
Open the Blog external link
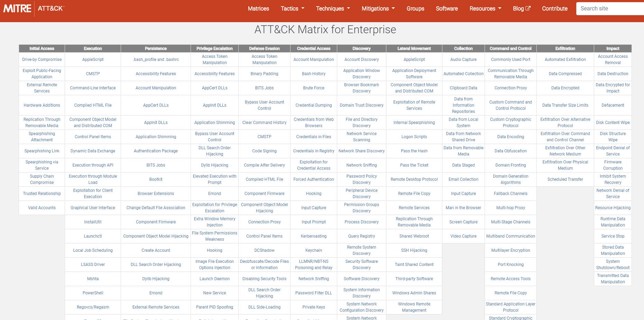522,9
